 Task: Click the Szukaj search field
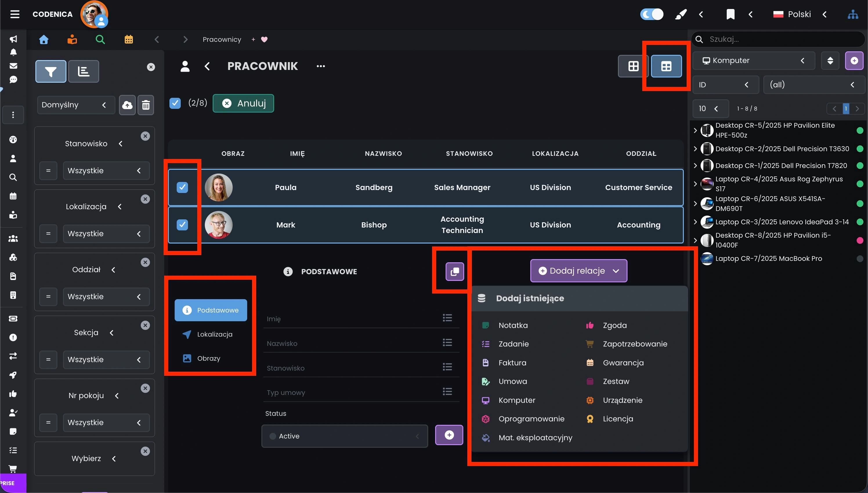782,39
